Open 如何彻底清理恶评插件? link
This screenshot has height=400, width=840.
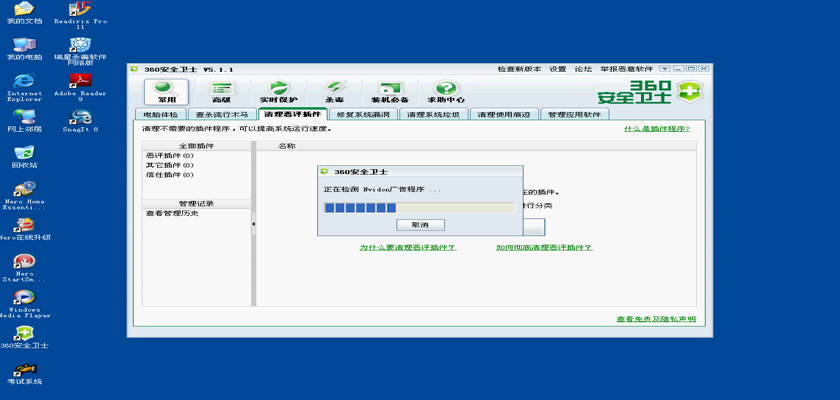coord(544,247)
